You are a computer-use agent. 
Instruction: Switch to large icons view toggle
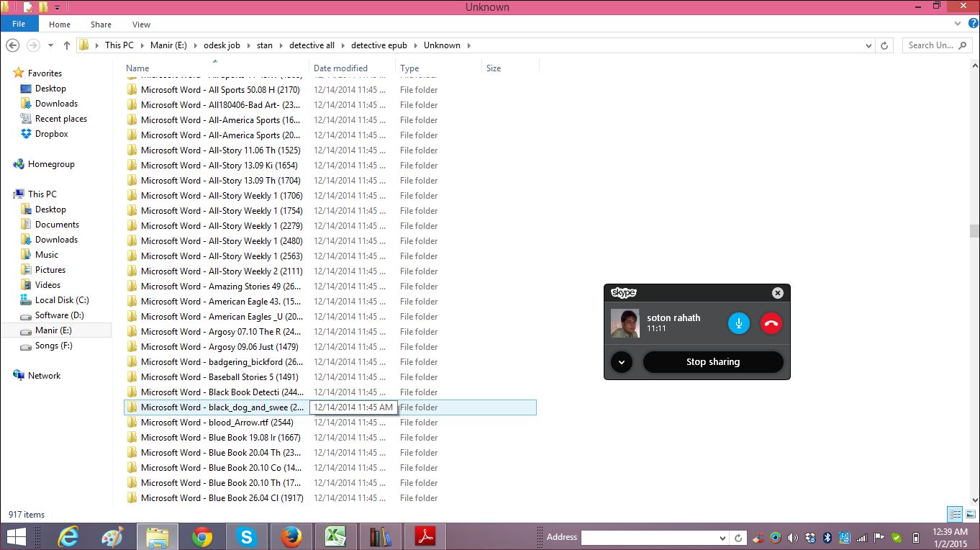[x=970, y=514]
